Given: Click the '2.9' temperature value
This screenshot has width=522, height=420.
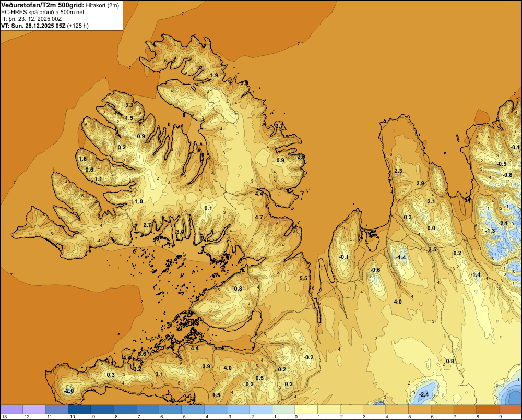Looking at the screenshot, I should 420,183.
